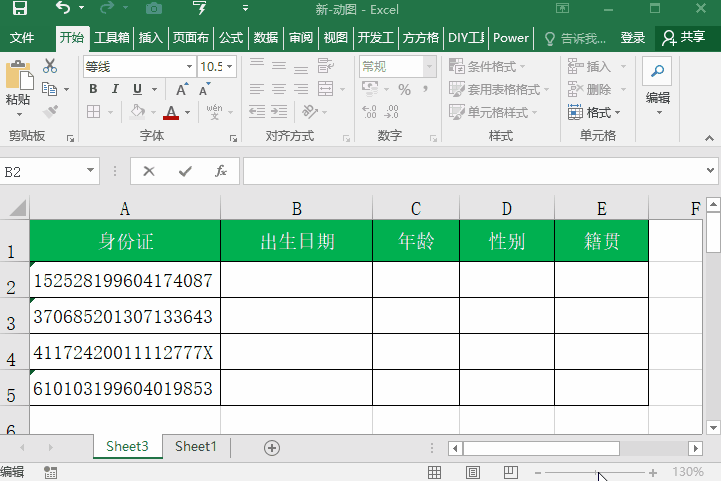Open 条件格式 conditional formatting

click(x=487, y=67)
